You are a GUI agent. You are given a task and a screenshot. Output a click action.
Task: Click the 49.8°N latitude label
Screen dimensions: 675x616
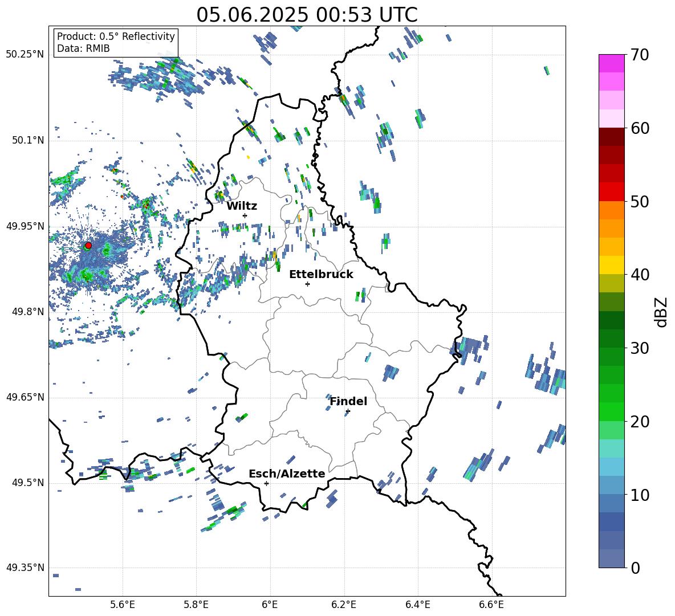tap(28, 312)
